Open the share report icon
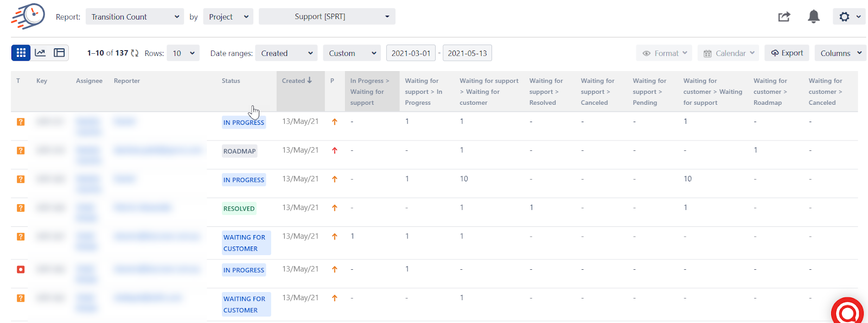Viewport: 868px width, 323px height. pos(784,17)
